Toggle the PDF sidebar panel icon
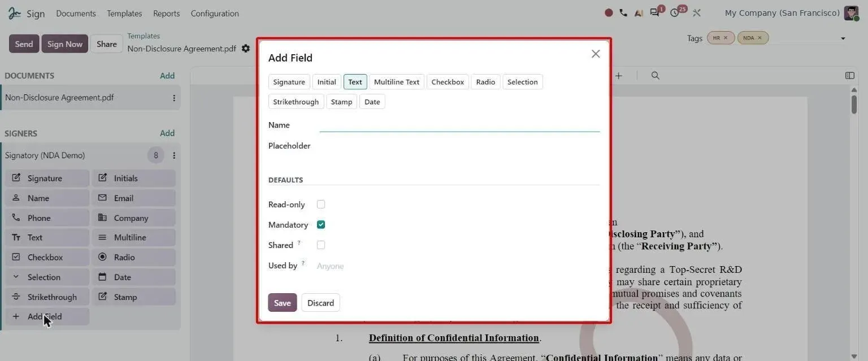 (x=849, y=75)
